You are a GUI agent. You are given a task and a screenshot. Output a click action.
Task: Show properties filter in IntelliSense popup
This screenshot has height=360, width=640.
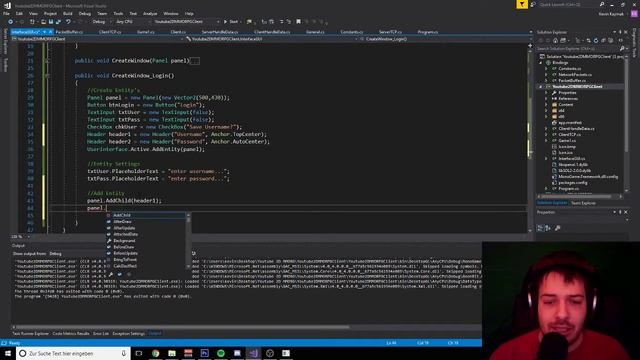tap(111, 274)
